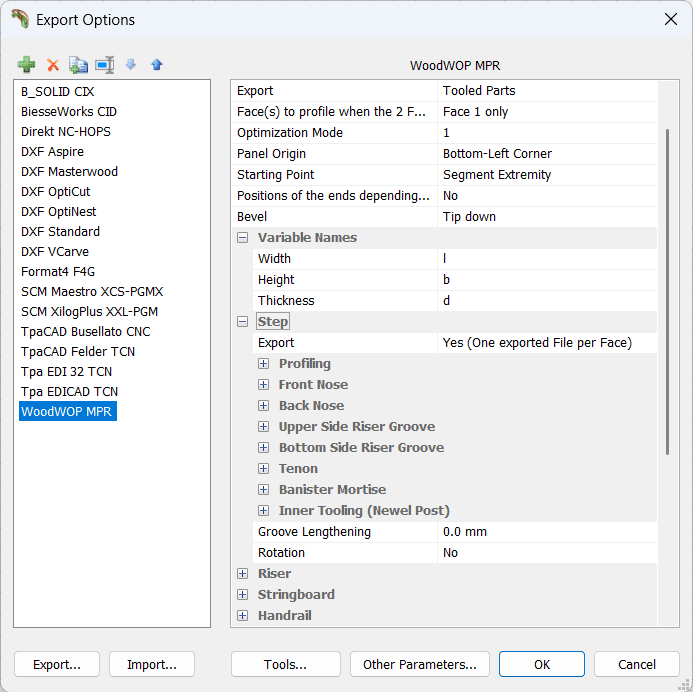Select Tpa EDICAD TCN format

coord(69,392)
